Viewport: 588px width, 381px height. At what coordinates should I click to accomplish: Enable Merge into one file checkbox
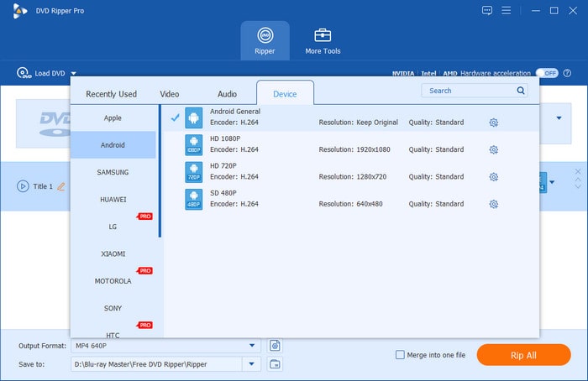click(400, 355)
